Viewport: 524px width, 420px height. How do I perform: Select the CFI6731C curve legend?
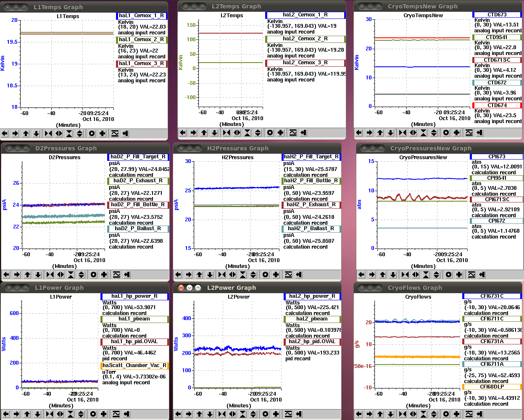pos(492,296)
